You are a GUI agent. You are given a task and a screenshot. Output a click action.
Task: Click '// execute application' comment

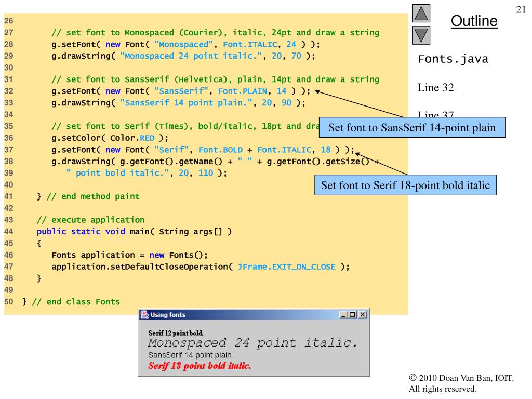[90, 220]
